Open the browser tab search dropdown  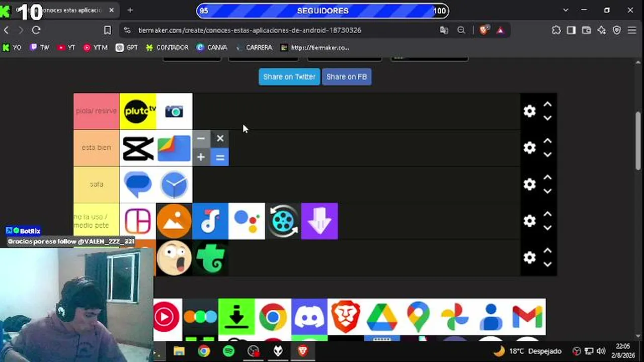(566, 10)
